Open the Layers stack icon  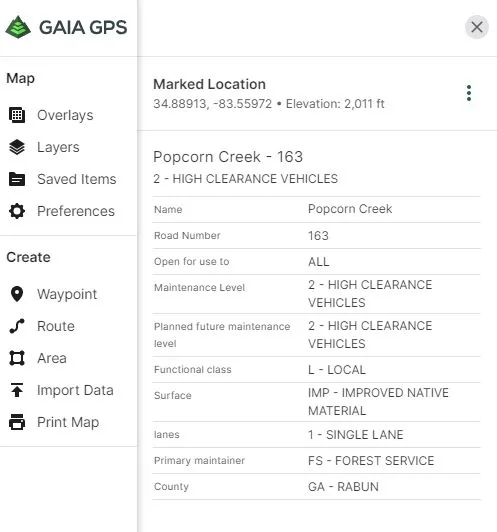17,147
